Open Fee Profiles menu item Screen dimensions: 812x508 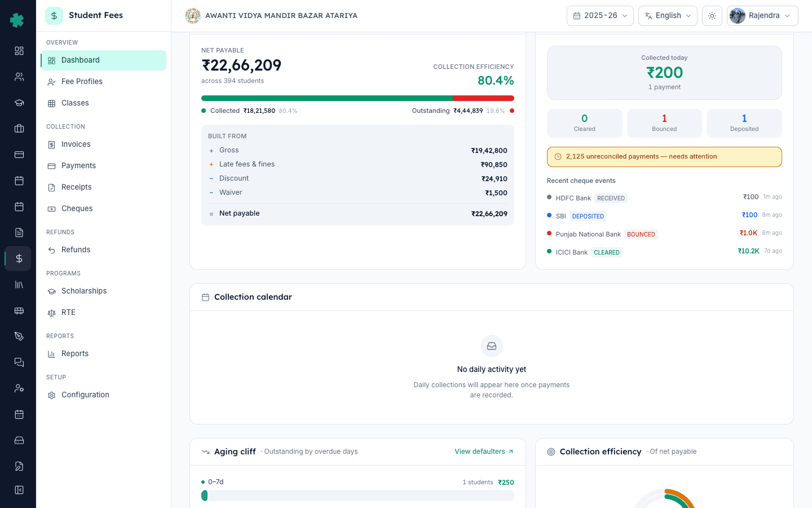tap(104, 82)
